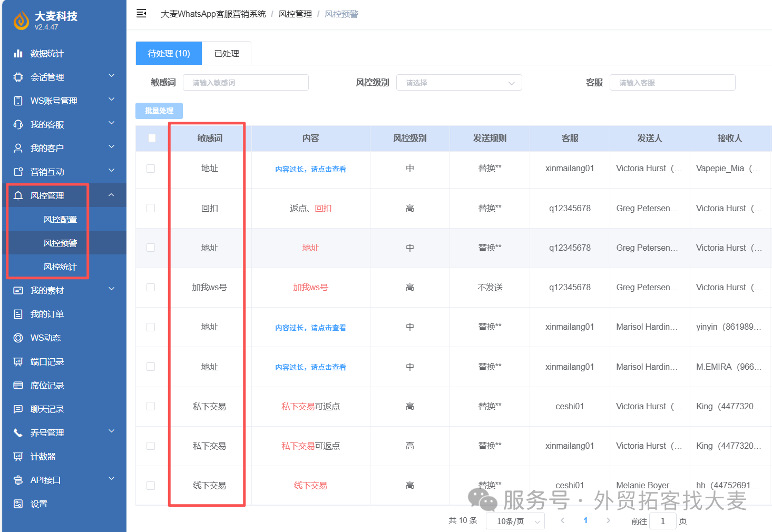The height and width of the screenshot is (532, 772).
Task: Click the 聊天记录 chat bubble icon
Action: tap(18, 409)
